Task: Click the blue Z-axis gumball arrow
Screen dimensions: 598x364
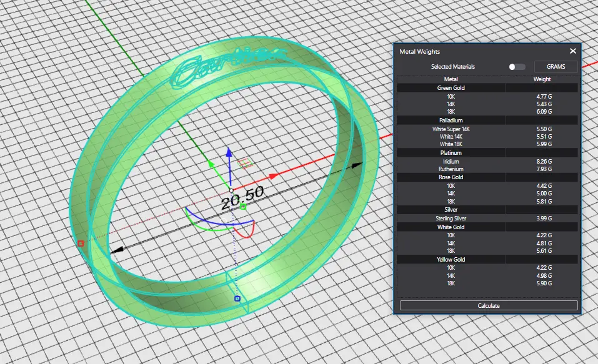Action: coord(229,152)
